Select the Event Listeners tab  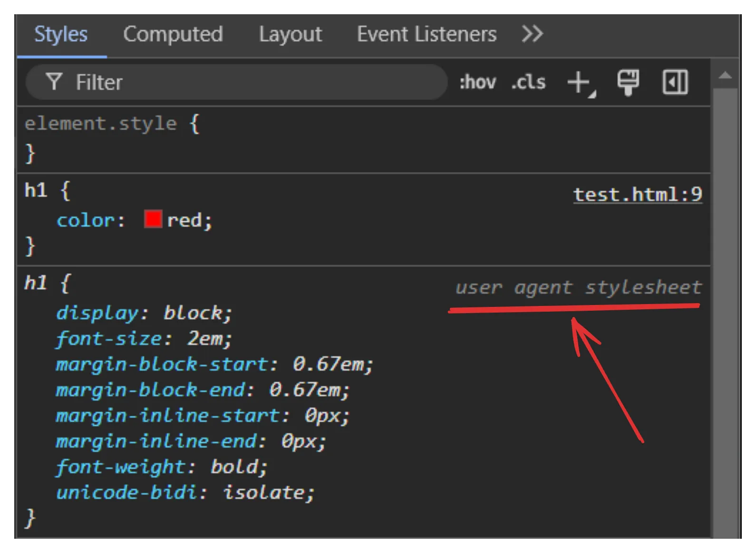[x=426, y=34]
